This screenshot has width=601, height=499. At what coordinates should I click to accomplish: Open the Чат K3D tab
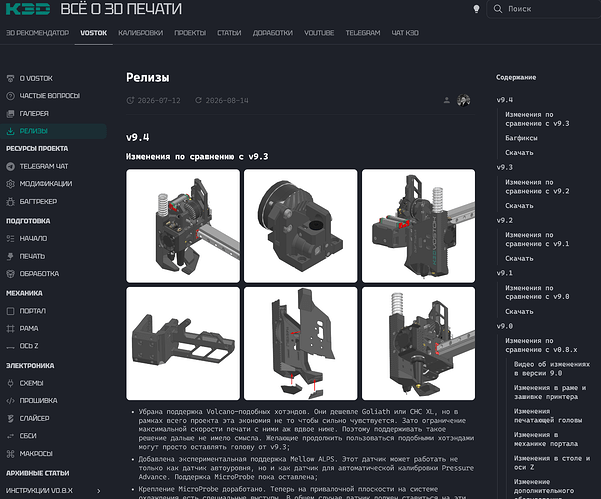405,33
